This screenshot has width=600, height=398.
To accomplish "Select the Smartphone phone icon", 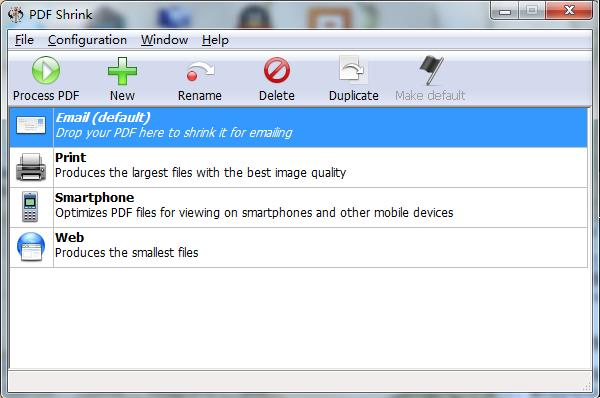I will (30, 207).
